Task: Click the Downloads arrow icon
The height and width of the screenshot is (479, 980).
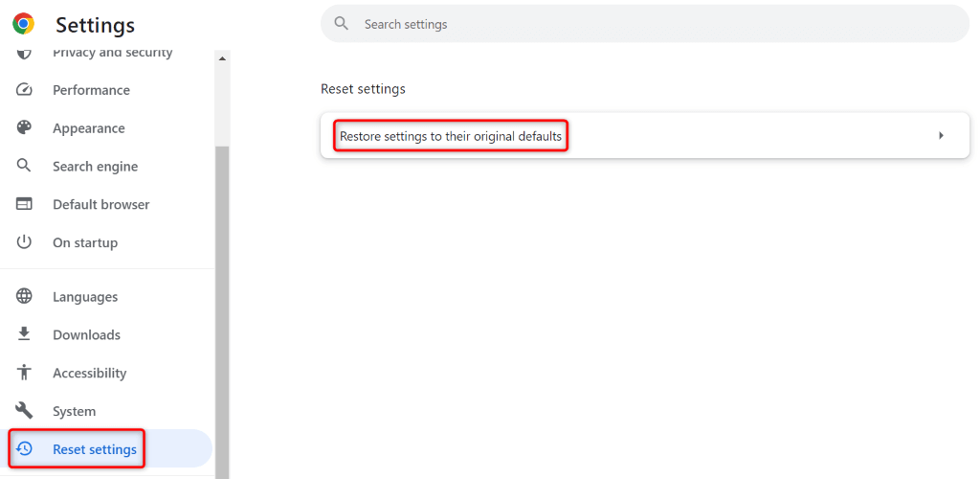Action: point(25,334)
